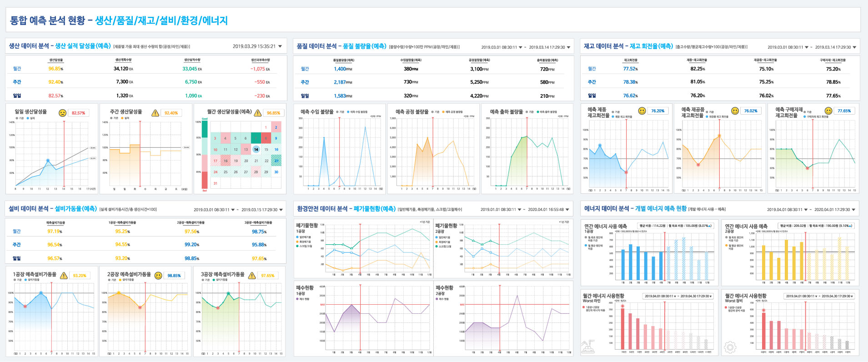This screenshot has width=868, height=362.
Task: Click the smiley icon beside 예측 제품 재고회전율
Action: pyautogui.click(x=642, y=111)
